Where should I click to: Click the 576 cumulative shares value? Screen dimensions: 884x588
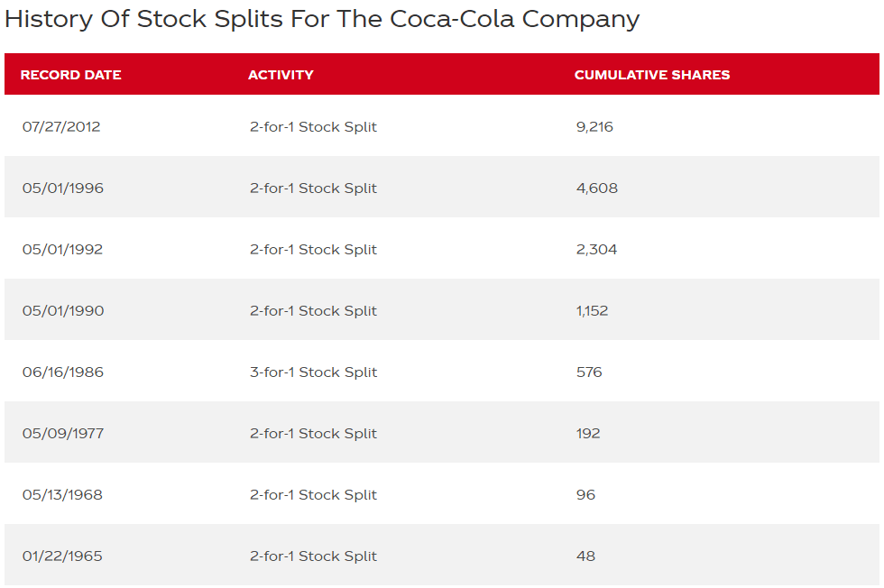click(589, 372)
